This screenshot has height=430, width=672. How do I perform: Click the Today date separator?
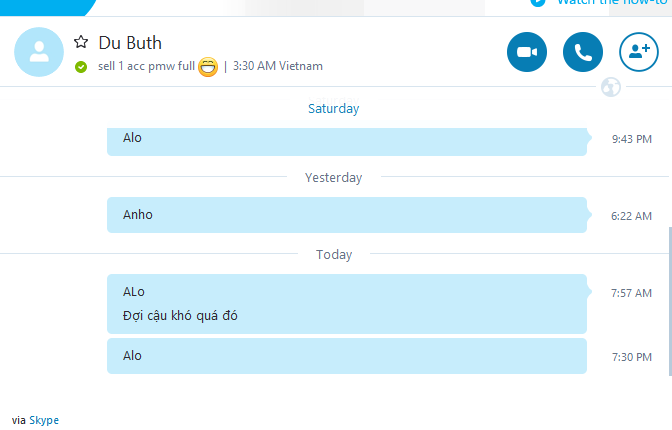pyautogui.click(x=333, y=254)
